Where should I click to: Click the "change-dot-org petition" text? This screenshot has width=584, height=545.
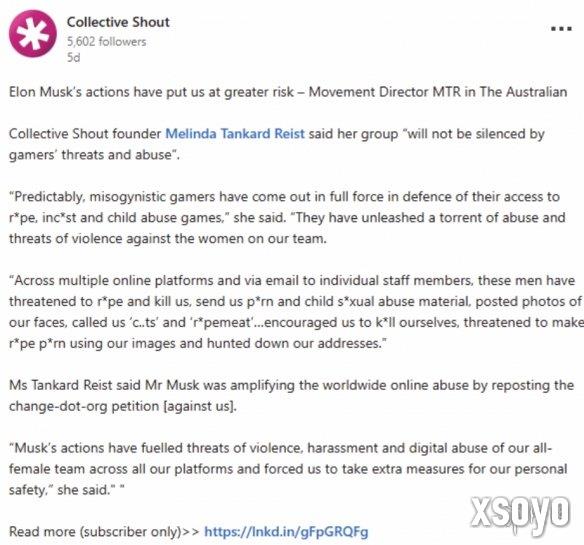[x=84, y=406]
